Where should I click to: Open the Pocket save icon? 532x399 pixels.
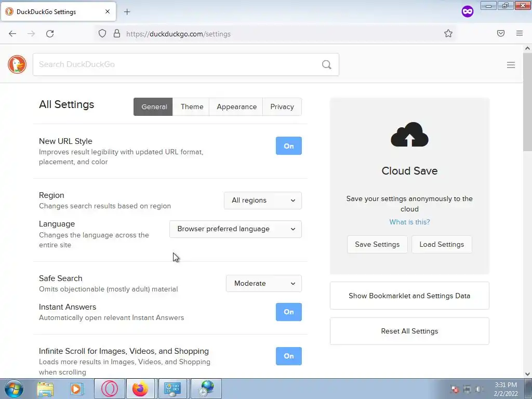[501, 33]
